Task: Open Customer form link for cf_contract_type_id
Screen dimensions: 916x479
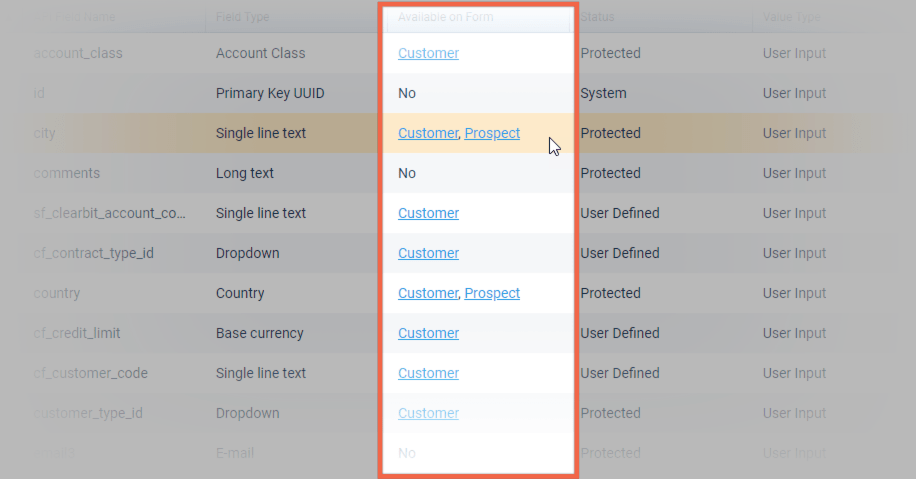Action: (x=428, y=253)
